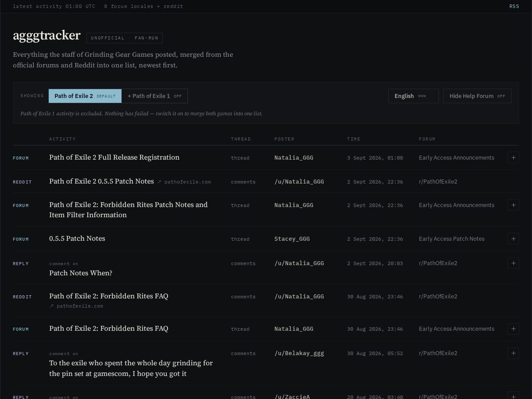Follow pathofexile.com link under Forbidden Rites FAQ
532x399 pixels.
point(76,306)
